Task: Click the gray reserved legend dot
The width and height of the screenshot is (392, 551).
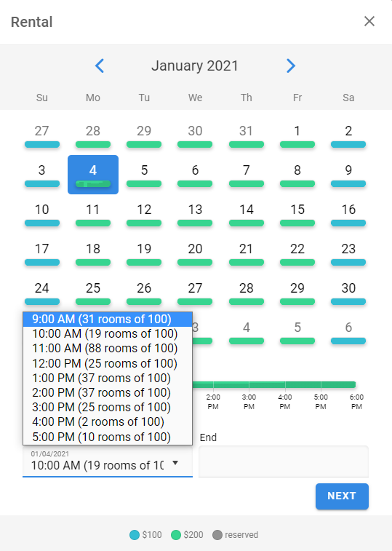Action: coord(217,535)
